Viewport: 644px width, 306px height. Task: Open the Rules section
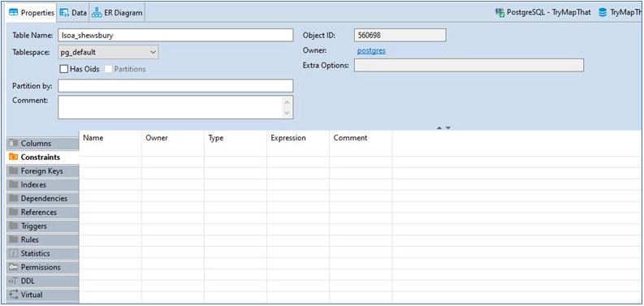pos(43,239)
